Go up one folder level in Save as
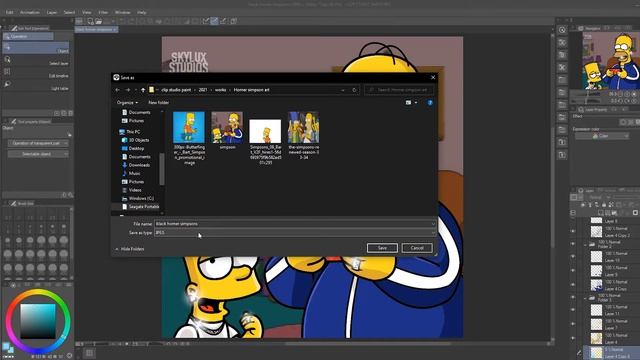 tap(143, 90)
